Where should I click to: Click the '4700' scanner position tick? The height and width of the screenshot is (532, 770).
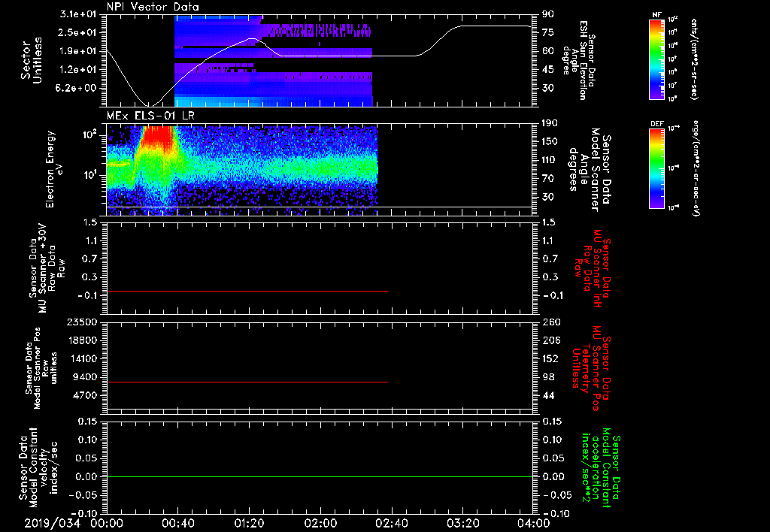point(85,395)
